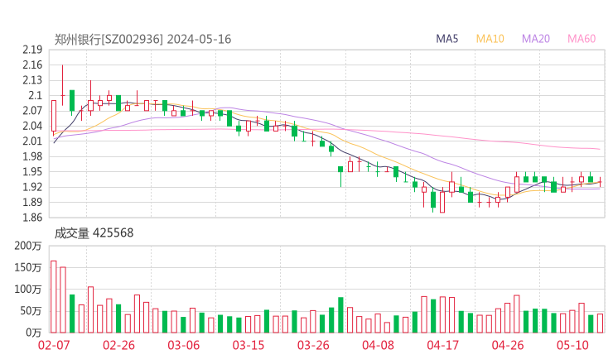Click the 1.92 price axis label
Viewport: 613px width, 364px height.
tap(32, 187)
